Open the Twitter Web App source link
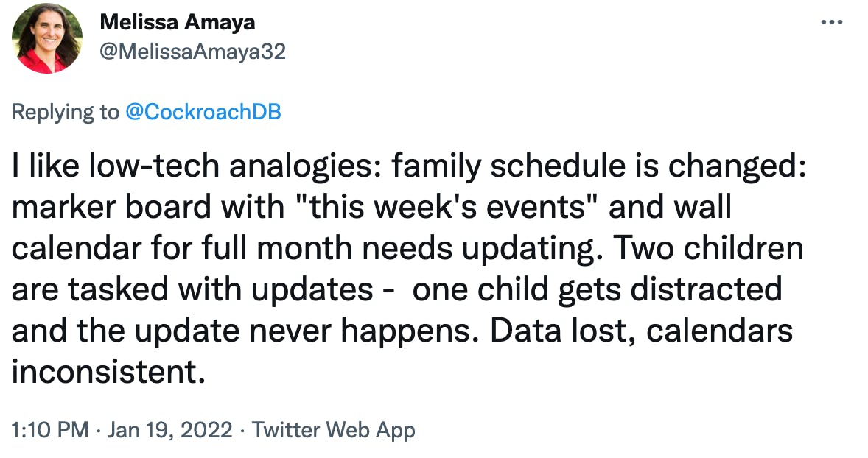This screenshot has width=868, height=458. click(x=333, y=430)
